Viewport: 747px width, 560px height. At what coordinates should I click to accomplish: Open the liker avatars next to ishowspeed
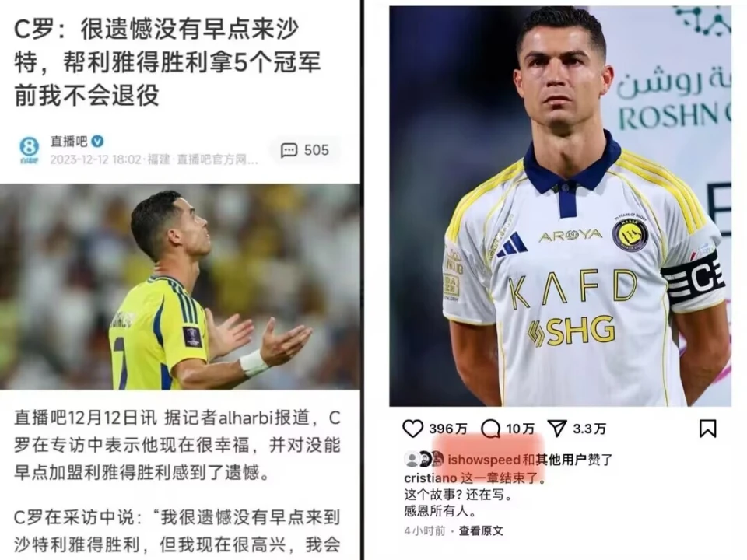(x=424, y=459)
